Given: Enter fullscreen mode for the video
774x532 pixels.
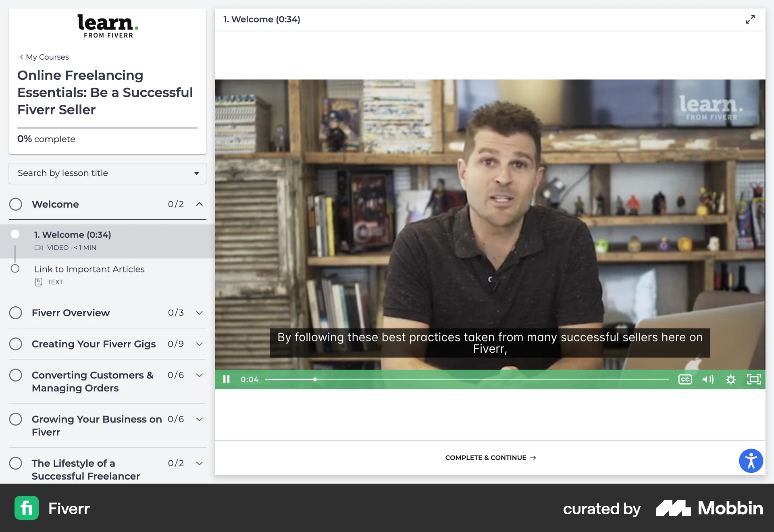Looking at the screenshot, I should [x=753, y=379].
